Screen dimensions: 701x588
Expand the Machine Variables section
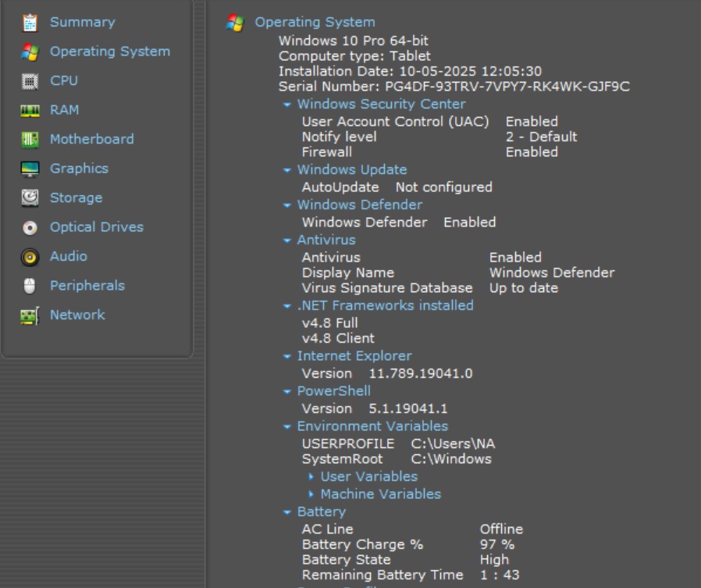(311, 494)
